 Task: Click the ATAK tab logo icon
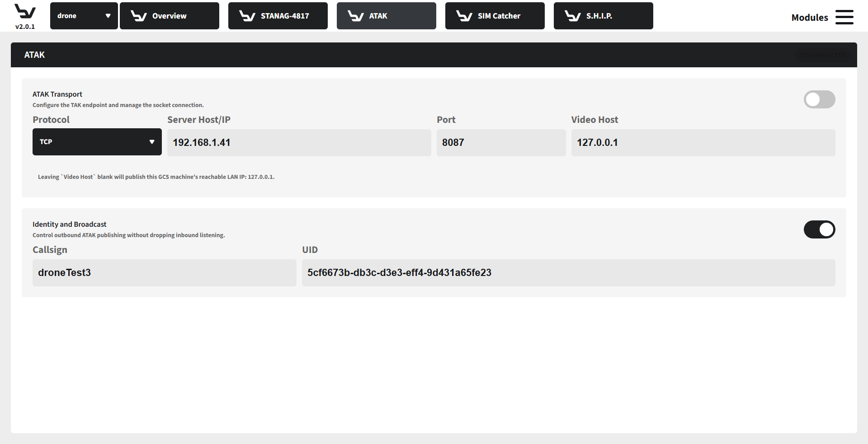tap(355, 16)
